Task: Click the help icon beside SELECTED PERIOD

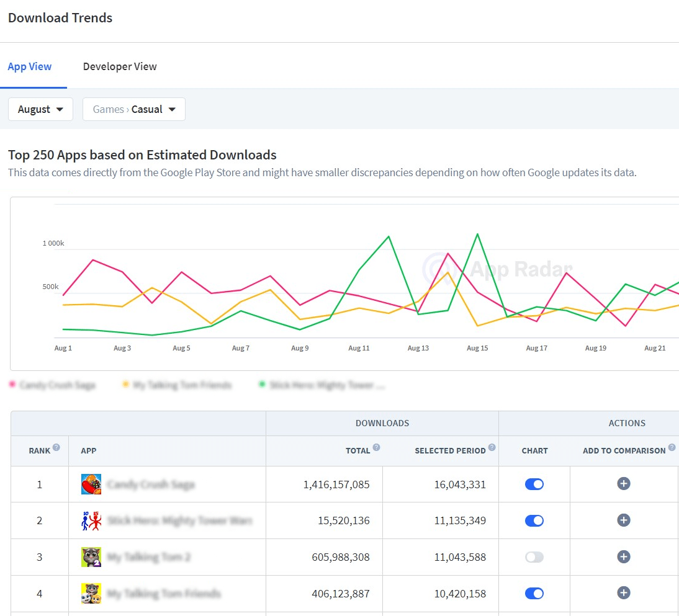Action: tap(492, 447)
